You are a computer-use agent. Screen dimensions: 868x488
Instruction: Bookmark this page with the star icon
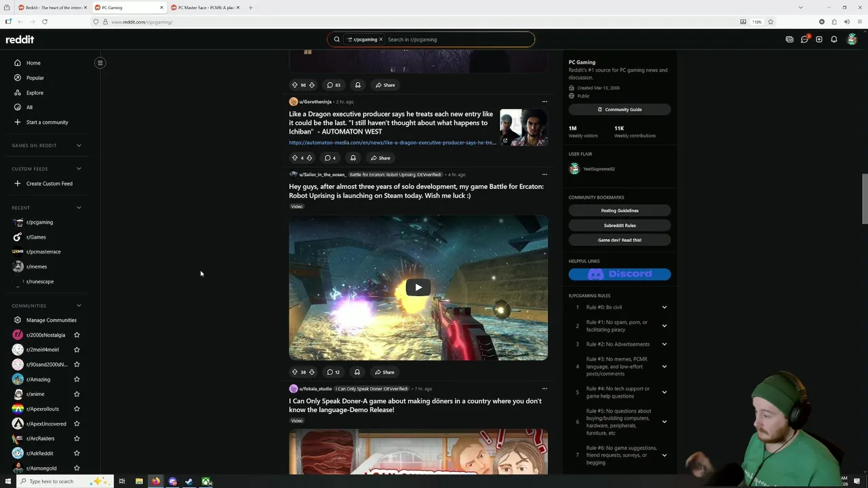click(770, 22)
